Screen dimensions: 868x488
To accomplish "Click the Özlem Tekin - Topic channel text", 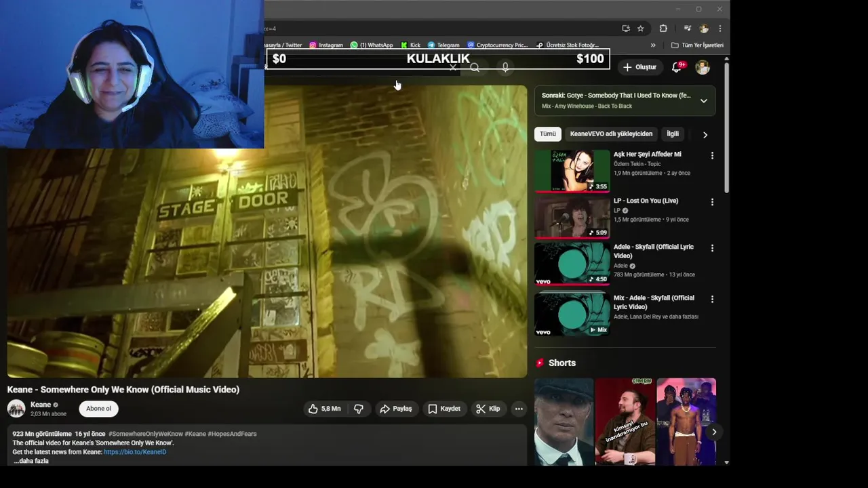I will coord(637,164).
